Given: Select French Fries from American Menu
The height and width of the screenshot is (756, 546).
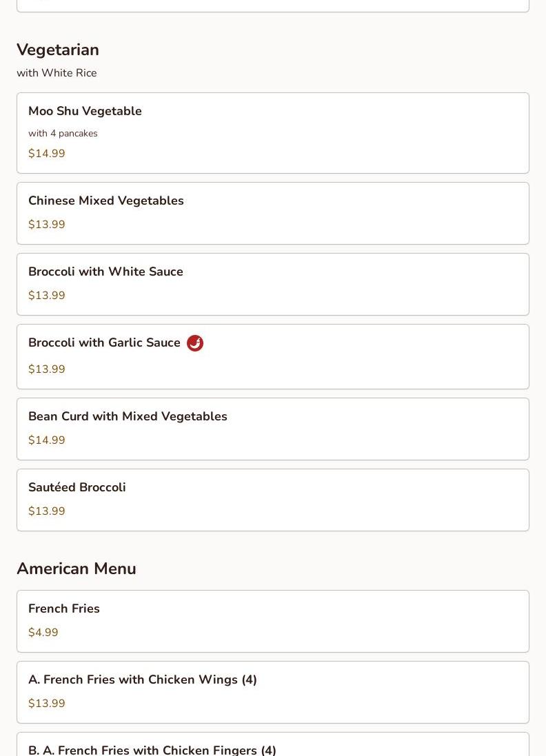Looking at the screenshot, I should (273, 621).
